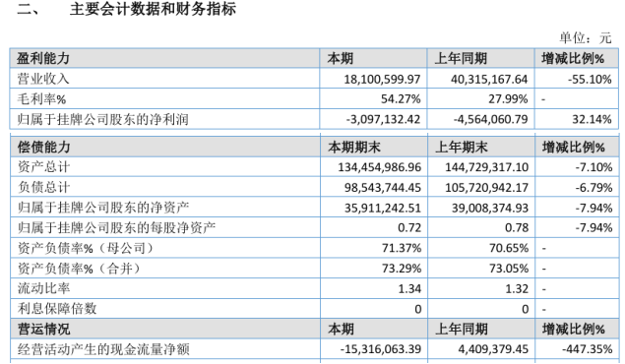
Task: Click the value 70.65%
Action: point(509,248)
